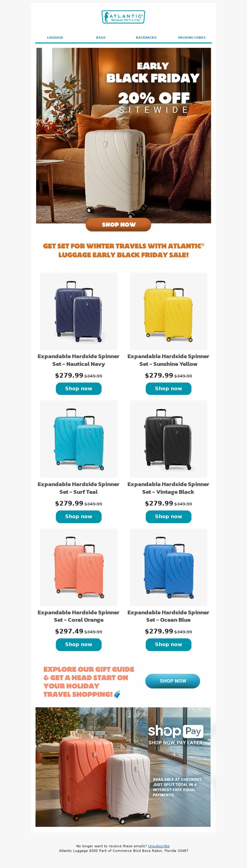Select the Coral Orange luggage image
This screenshot has width=247, height=868.
click(x=79, y=567)
